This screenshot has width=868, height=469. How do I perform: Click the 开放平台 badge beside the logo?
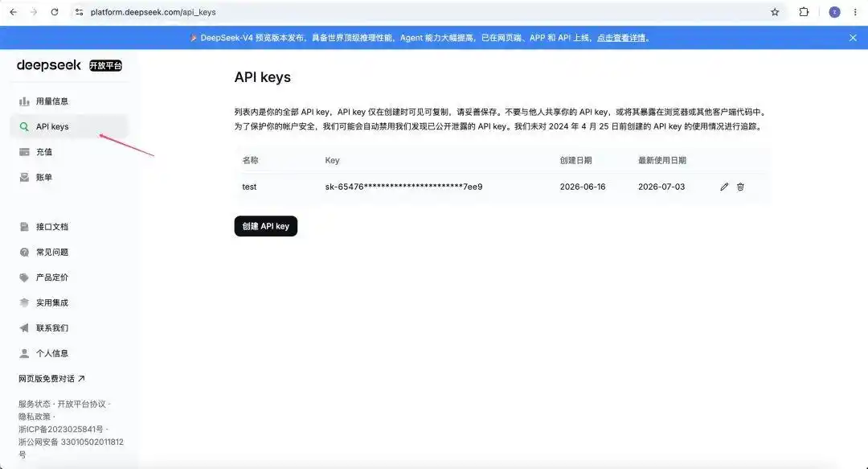pyautogui.click(x=106, y=65)
